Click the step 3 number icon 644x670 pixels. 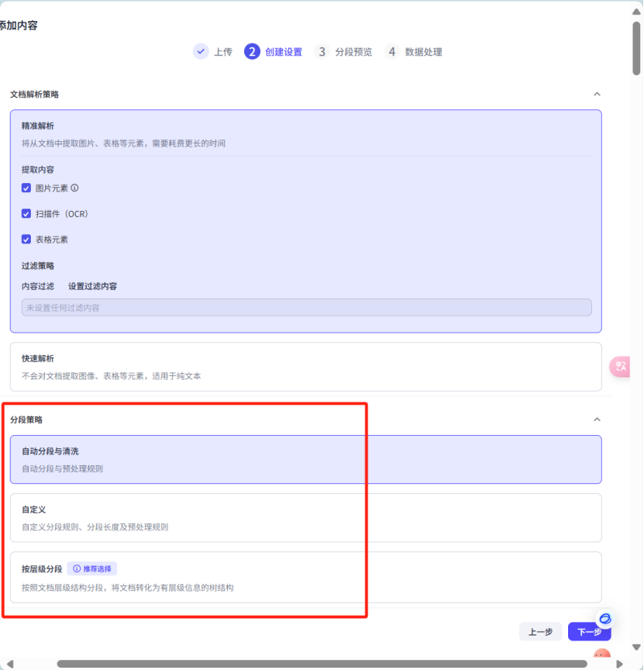[322, 52]
